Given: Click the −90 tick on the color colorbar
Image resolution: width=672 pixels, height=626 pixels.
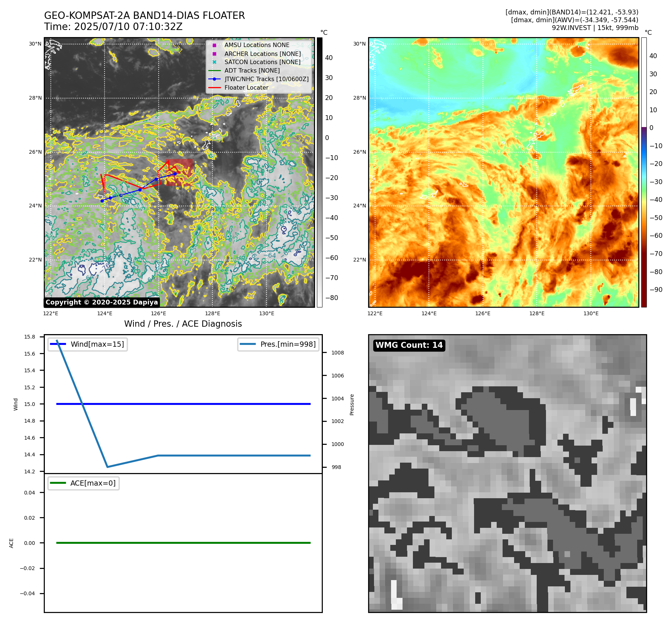Looking at the screenshot, I should [x=656, y=290].
